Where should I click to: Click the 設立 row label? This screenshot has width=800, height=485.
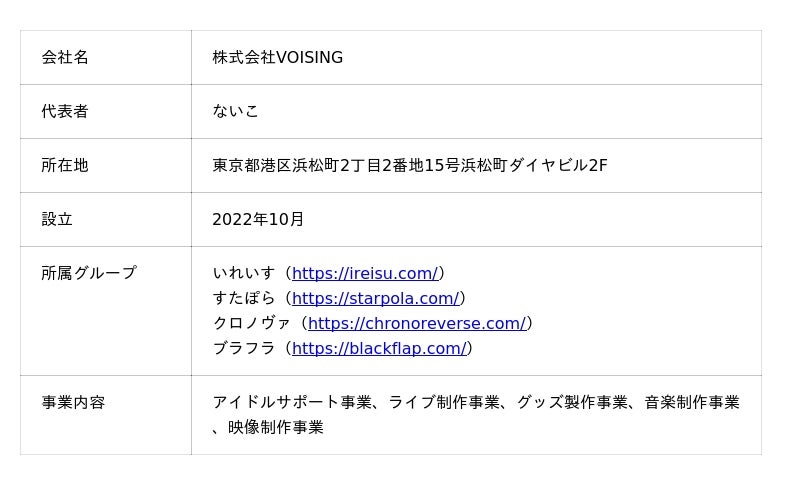coord(57,219)
